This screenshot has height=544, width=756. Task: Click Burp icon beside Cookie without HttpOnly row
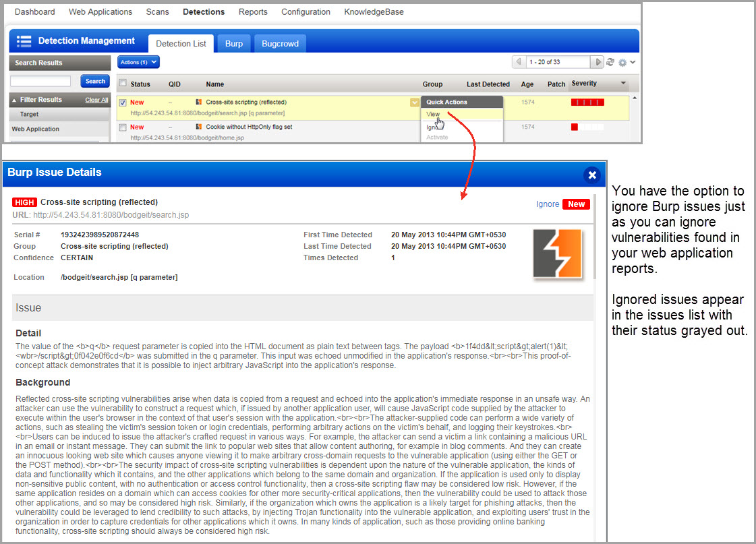point(199,127)
